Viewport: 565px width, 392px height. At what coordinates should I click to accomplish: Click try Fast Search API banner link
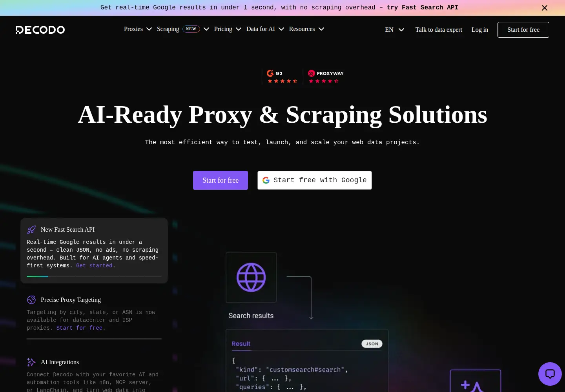click(423, 7)
